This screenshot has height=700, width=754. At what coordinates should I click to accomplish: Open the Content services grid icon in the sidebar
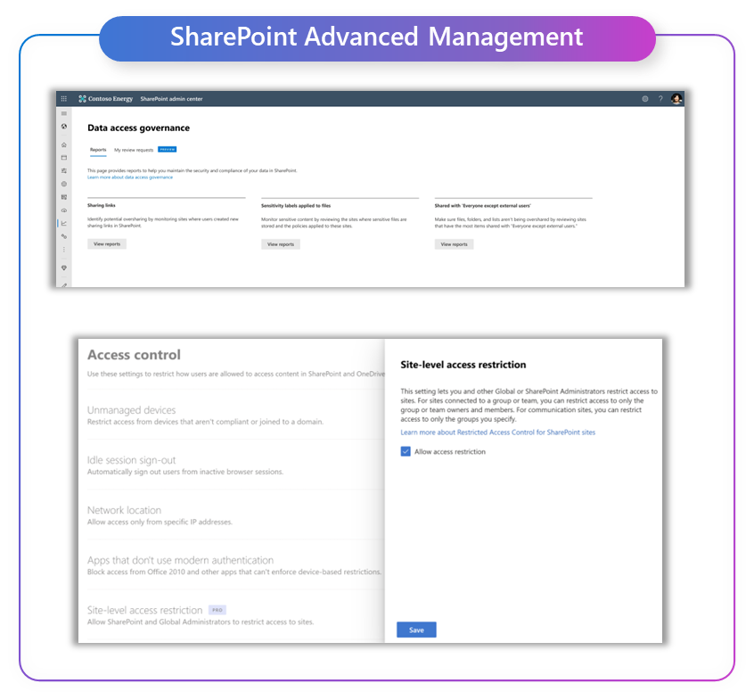(64, 197)
